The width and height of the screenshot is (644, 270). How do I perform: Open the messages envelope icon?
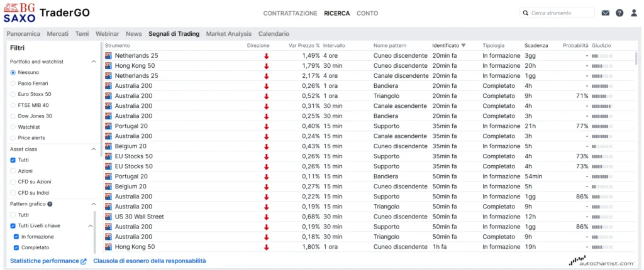[606, 13]
